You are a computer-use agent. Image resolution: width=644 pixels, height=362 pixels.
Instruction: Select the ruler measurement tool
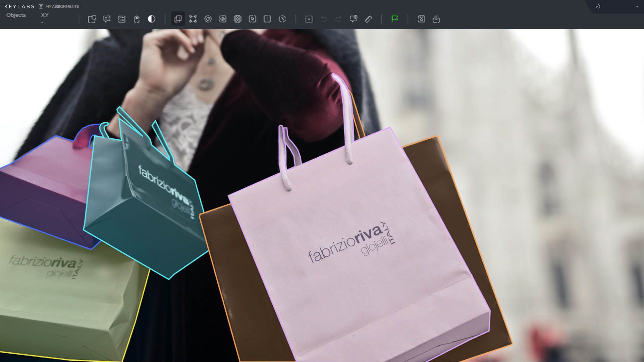pyautogui.click(x=368, y=19)
